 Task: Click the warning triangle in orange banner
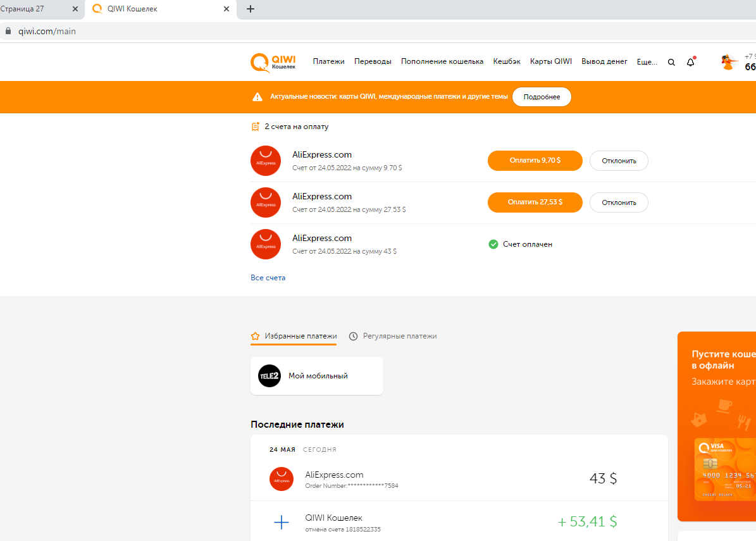257,97
